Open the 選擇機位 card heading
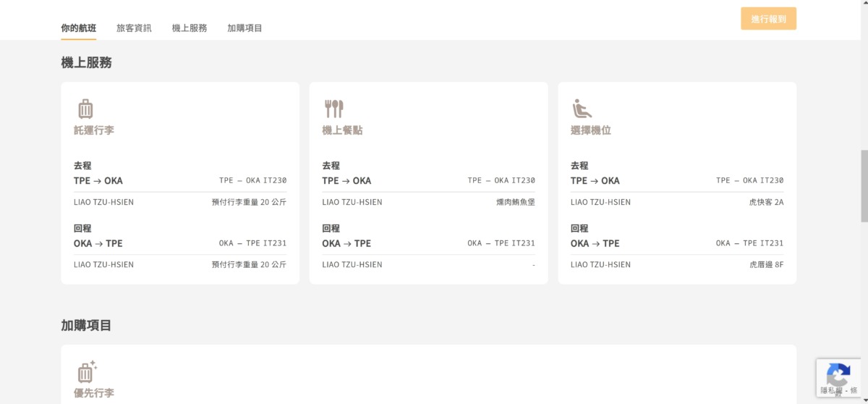 click(x=591, y=130)
